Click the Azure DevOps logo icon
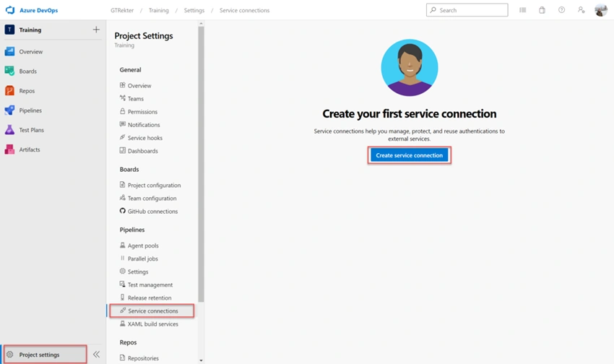 [x=10, y=10]
